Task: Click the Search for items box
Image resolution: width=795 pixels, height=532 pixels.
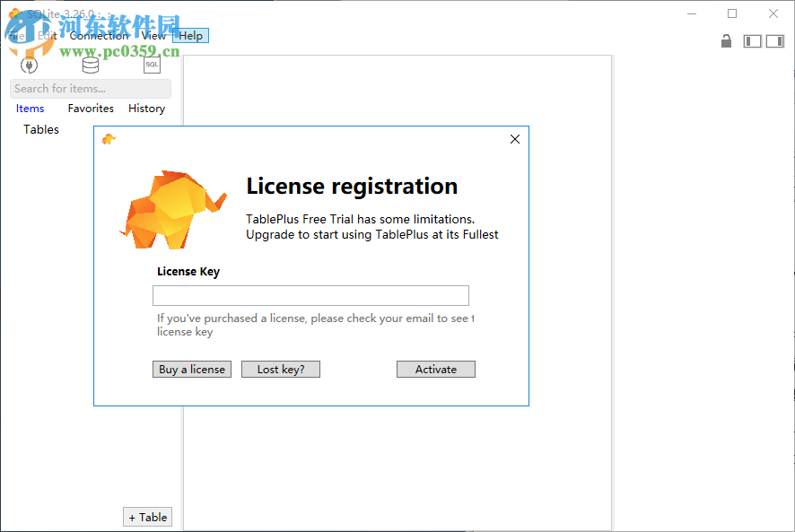Action: pos(90,88)
